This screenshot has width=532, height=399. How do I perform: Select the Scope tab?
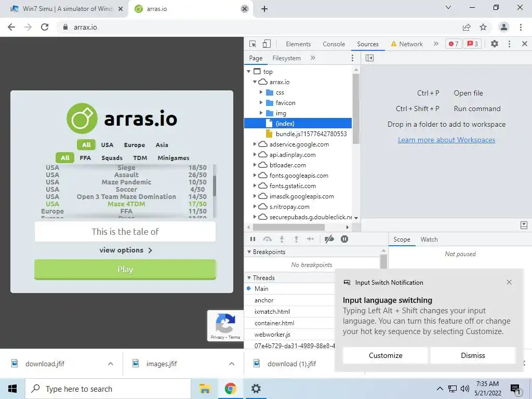click(402, 240)
